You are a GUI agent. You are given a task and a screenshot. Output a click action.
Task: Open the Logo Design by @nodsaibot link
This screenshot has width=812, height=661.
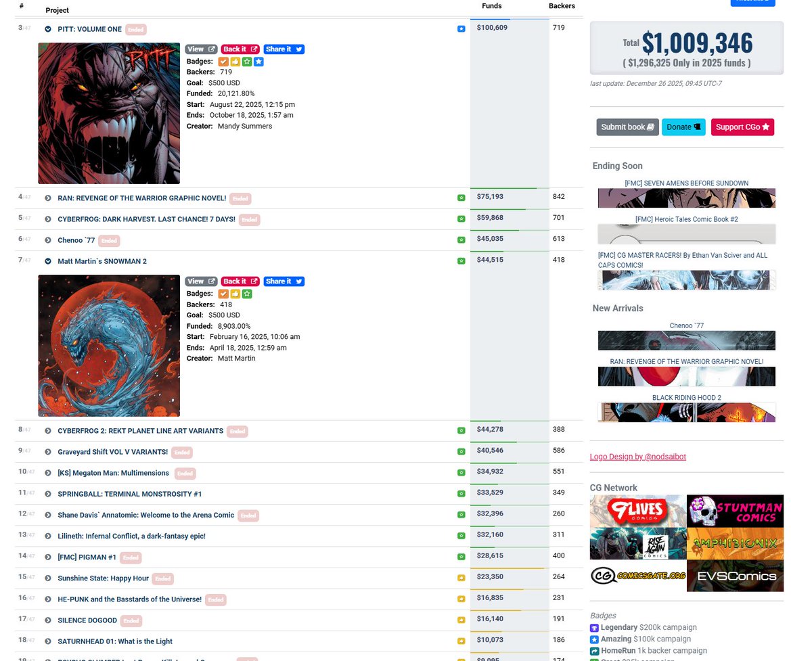[638, 457]
